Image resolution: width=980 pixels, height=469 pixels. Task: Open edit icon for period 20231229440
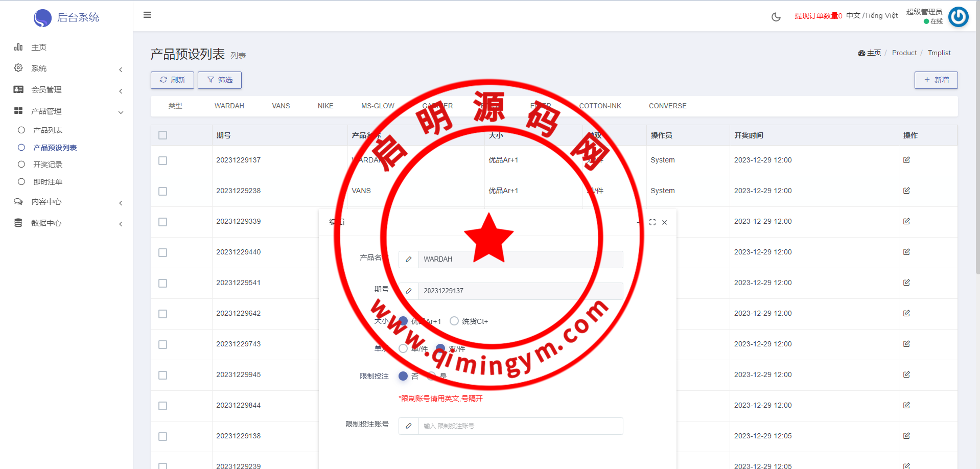(x=906, y=252)
